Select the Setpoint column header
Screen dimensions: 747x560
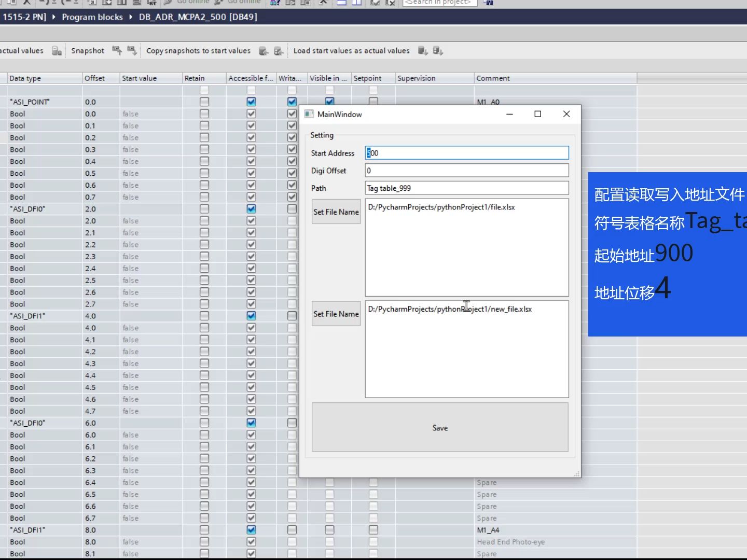tap(374, 78)
